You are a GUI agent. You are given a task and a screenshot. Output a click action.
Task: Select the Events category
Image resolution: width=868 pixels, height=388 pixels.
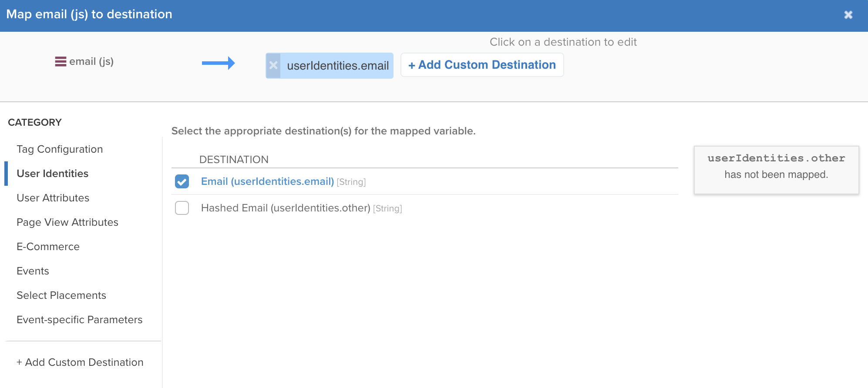coord(33,271)
